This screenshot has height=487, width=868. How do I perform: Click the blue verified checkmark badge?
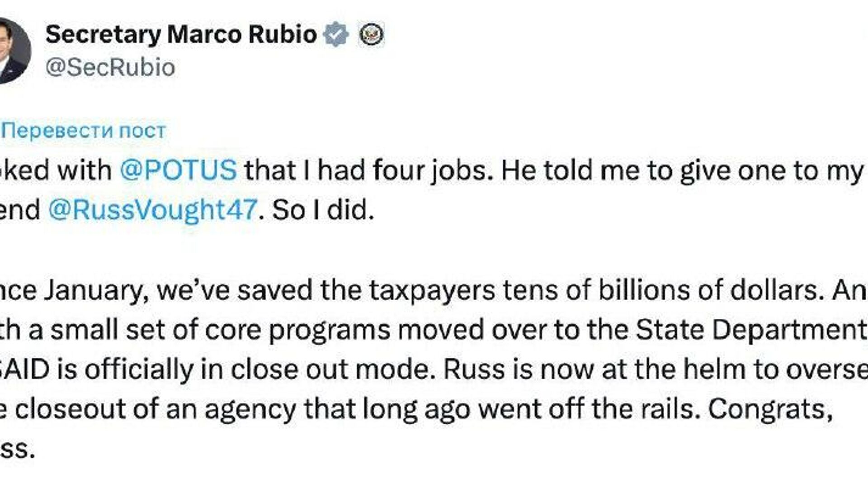coord(336,34)
